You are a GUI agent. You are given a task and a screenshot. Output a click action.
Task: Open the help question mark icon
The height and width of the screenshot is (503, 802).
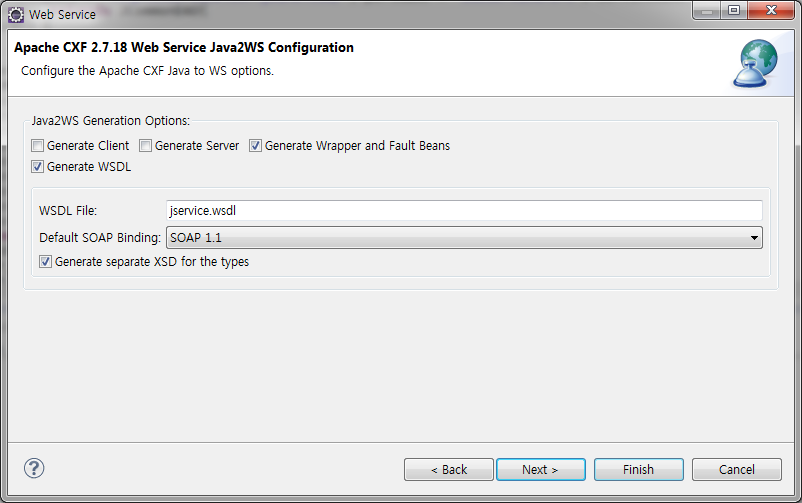coord(34,468)
